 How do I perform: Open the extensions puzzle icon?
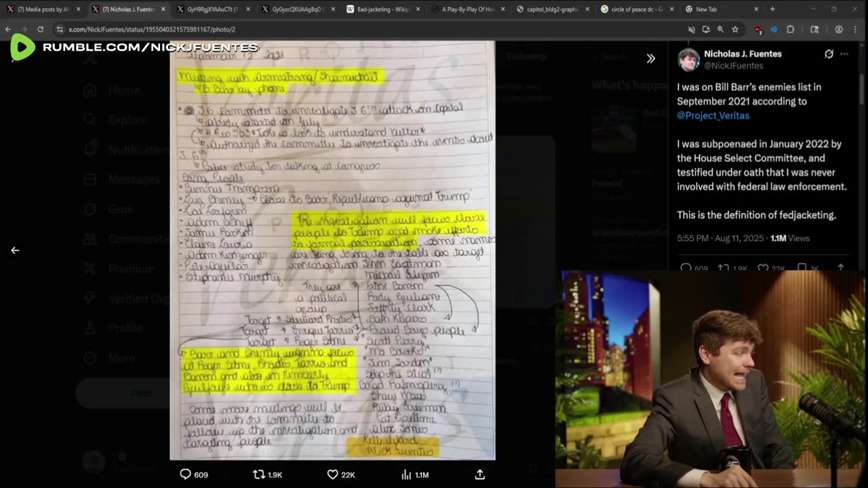pos(791,30)
